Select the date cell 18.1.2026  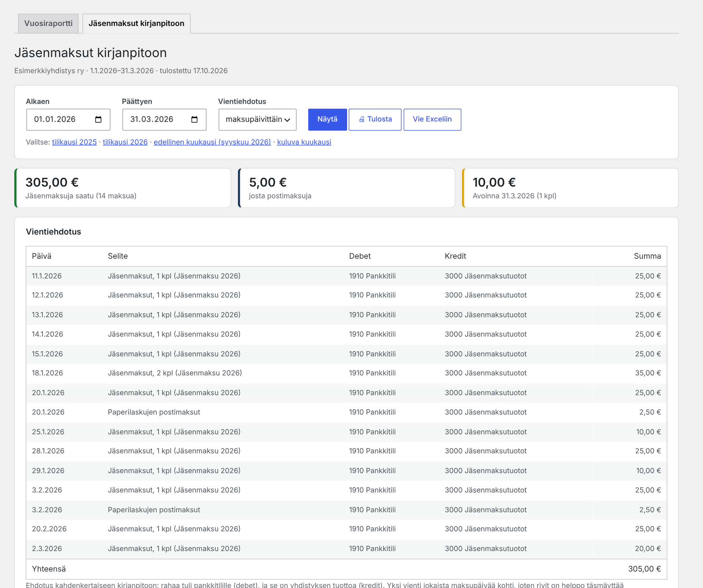coord(47,373)
